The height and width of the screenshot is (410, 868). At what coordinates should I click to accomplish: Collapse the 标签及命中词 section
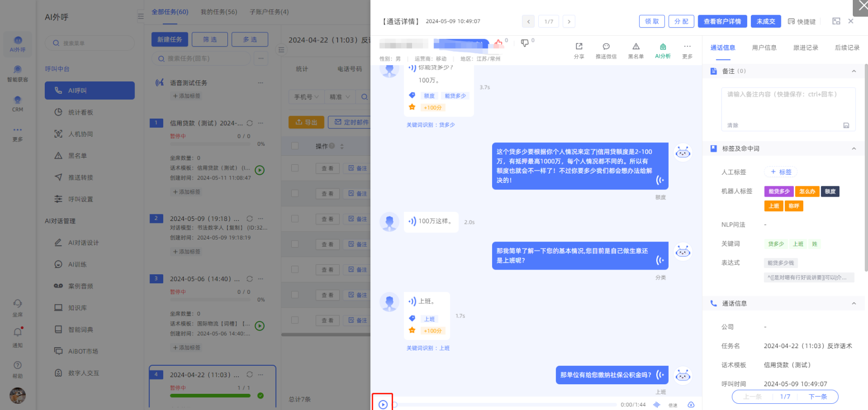[854, 149]
